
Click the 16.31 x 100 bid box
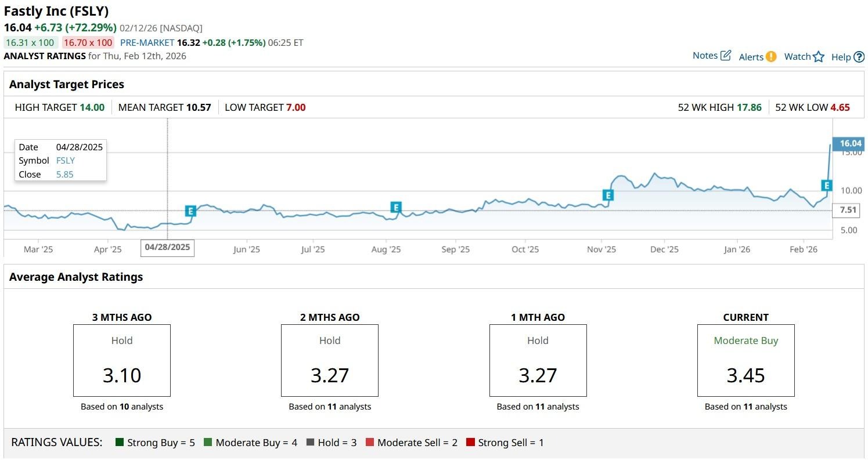click(x=30, y=42)
